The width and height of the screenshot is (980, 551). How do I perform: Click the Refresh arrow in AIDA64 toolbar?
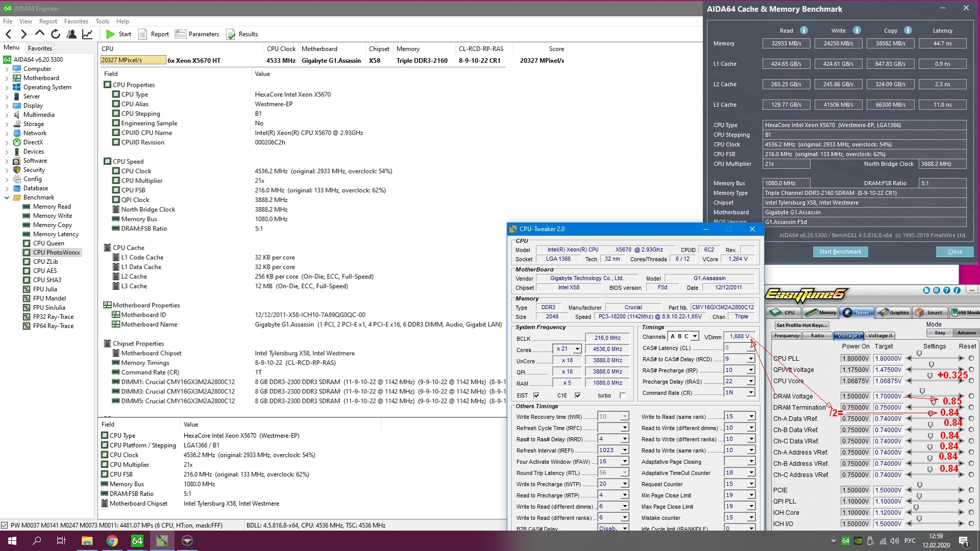tap(56, 34)
